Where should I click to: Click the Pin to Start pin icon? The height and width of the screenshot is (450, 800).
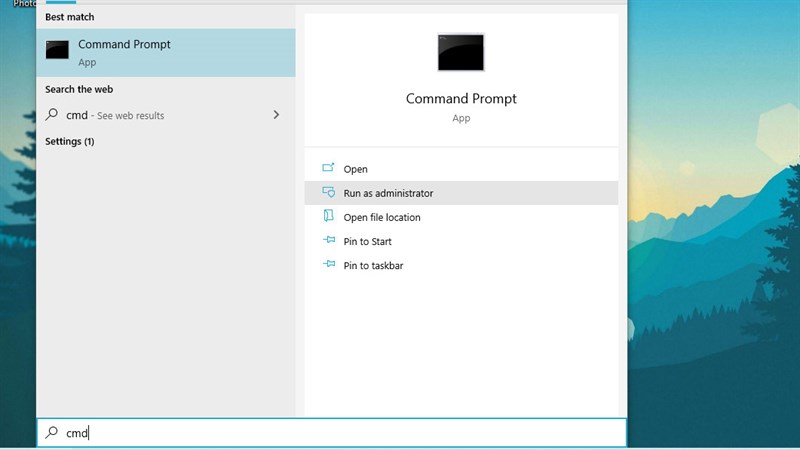point(329,240)
